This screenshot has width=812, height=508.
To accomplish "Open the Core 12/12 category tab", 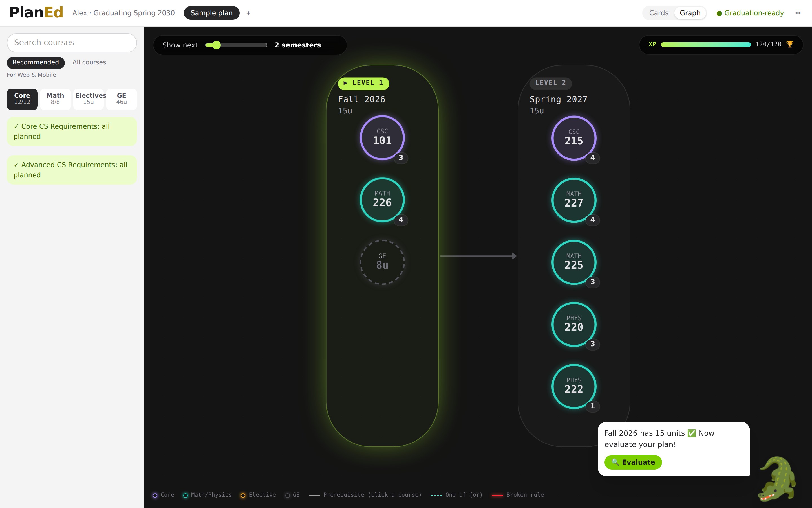I will click(x=22, y=99).
